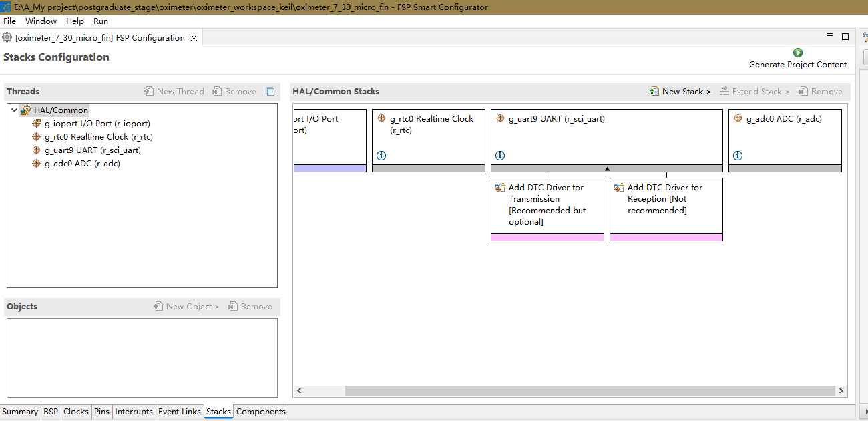Collapse g_uart9 stack dependencies triangle
This screenshot has height=421, width=868.
tap(607, 169)
